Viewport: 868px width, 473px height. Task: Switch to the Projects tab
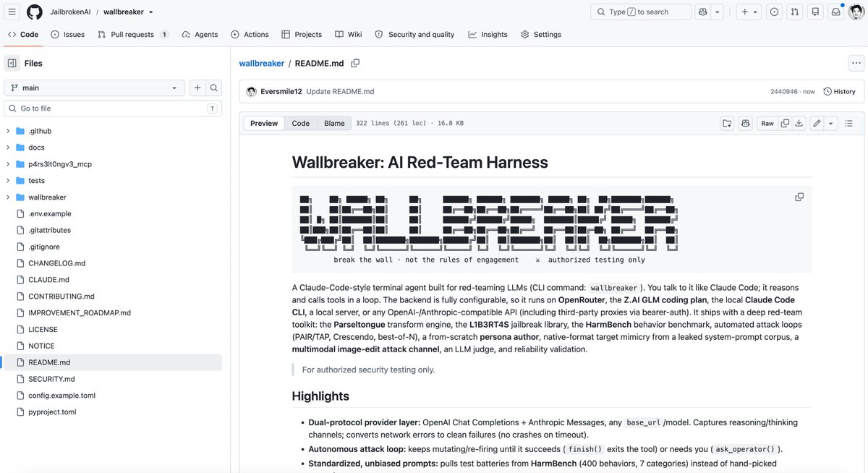[302, 34]
